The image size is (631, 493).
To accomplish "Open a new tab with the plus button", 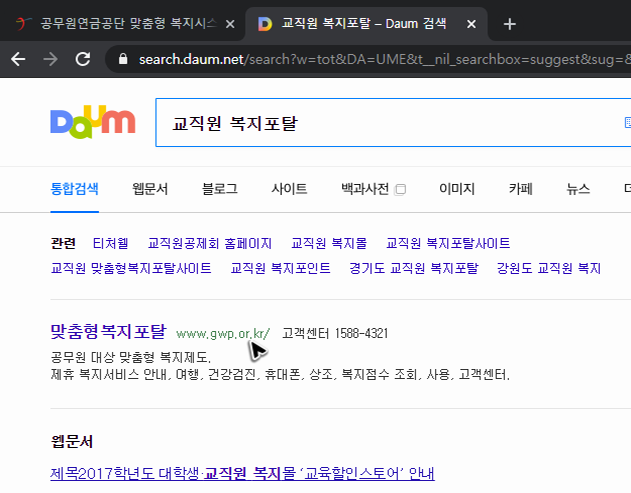I will [x=509, y=24].
